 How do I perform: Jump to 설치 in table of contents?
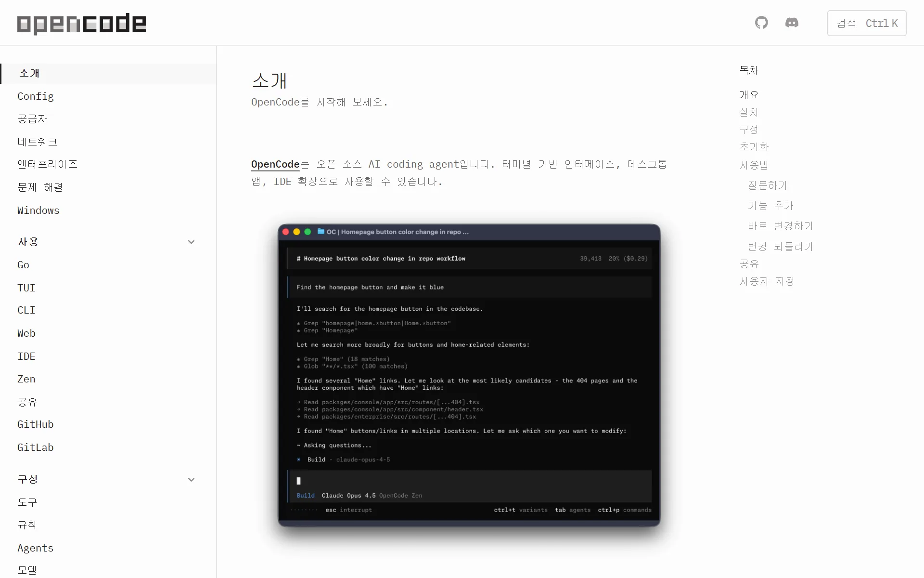point(749,112)
